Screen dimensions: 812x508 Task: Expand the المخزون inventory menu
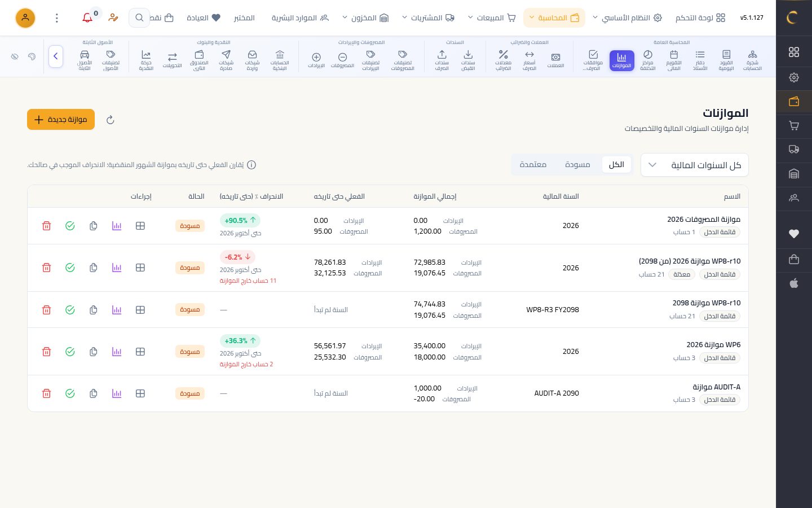(365, 18)
